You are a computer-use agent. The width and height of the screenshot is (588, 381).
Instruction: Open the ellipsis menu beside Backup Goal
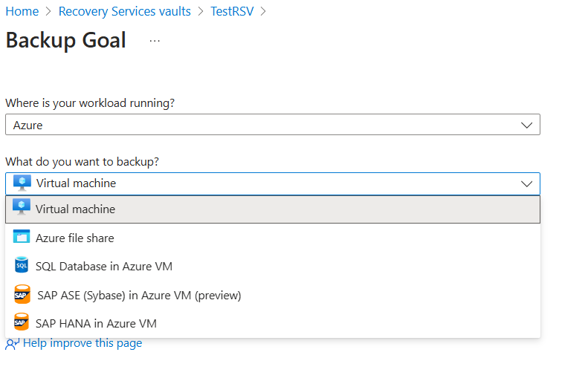click(x=155, y=41)
